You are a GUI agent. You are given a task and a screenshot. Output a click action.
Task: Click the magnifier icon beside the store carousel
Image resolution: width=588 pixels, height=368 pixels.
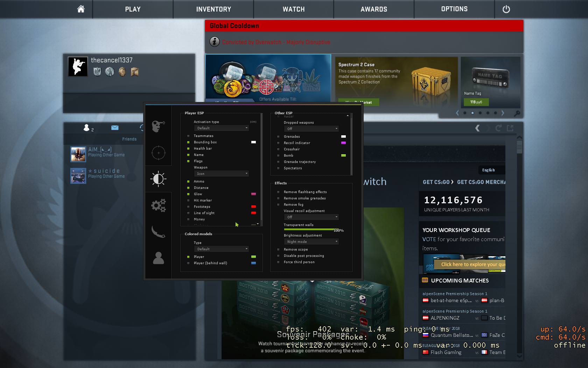[x=517, y=113]
